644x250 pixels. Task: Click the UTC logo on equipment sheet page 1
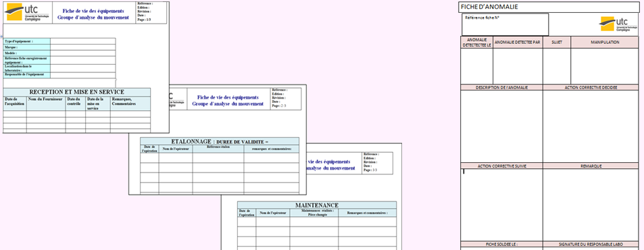(27, 12)
